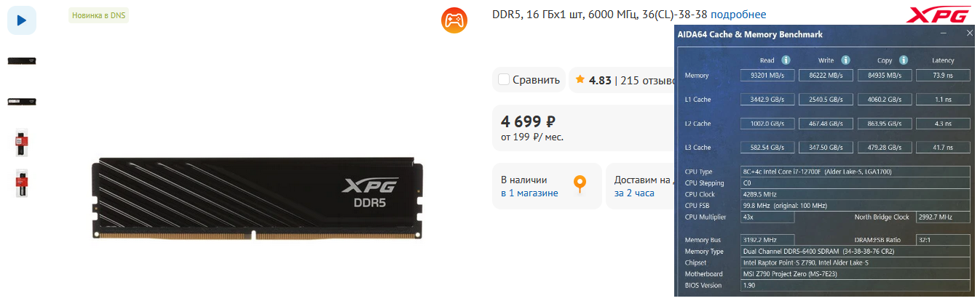
Task: Click the Read column info icon
Action: pyautogui.click(x=786, y=60)
